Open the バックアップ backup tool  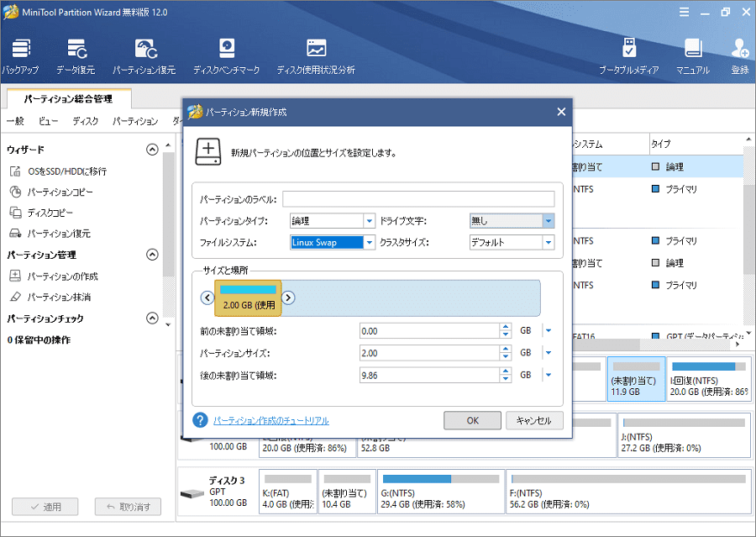click(20, 56)
